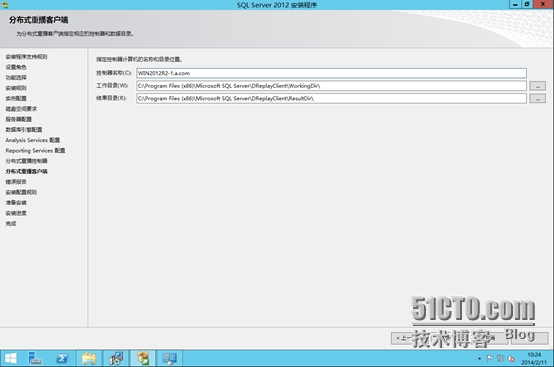Select the 磁盘空间要求 step

[21, 109]
